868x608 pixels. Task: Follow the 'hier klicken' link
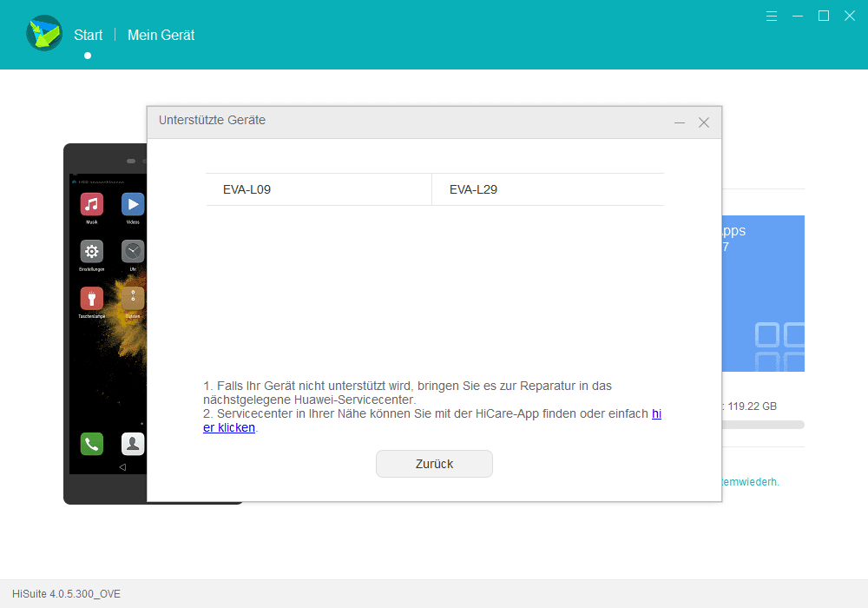click(229, 427)
